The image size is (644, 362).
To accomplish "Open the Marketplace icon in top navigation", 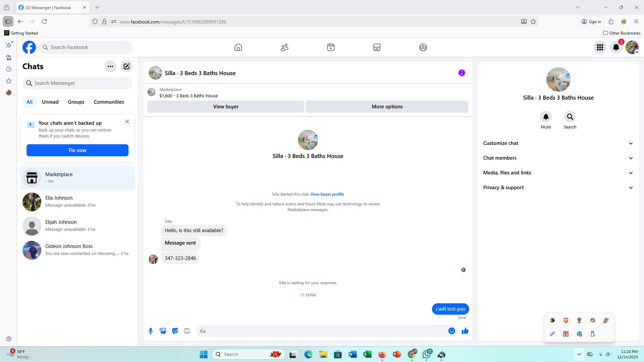I will tap(377, 47).
